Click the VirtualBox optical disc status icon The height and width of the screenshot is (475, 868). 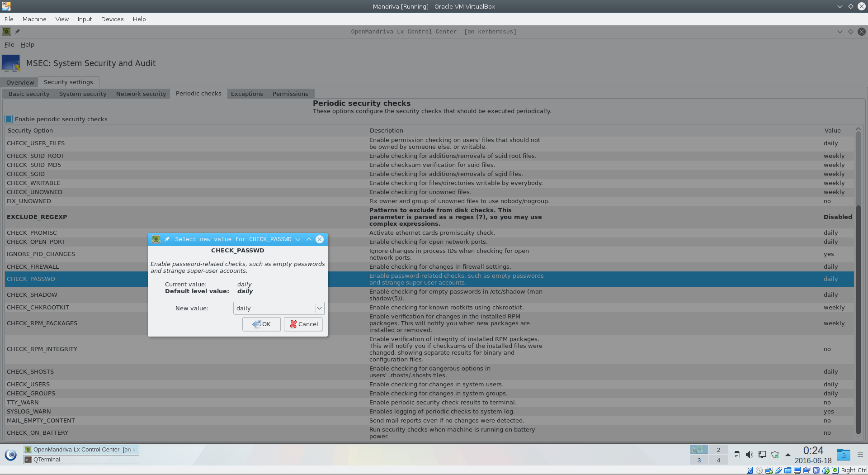[759, 470]
